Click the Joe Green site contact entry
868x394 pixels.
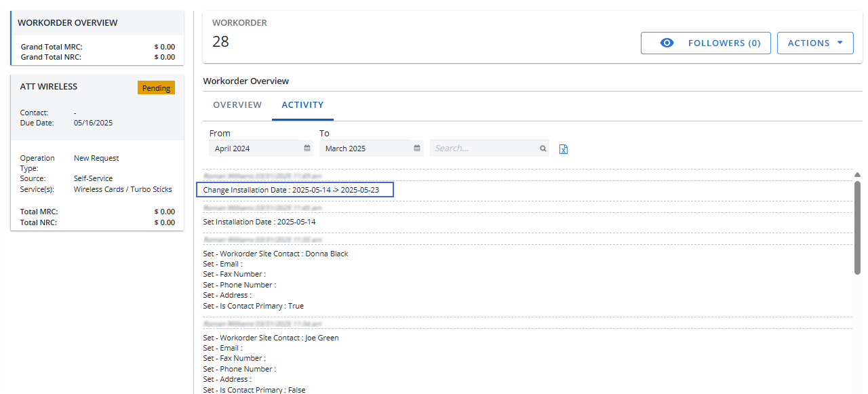(271, 338)
